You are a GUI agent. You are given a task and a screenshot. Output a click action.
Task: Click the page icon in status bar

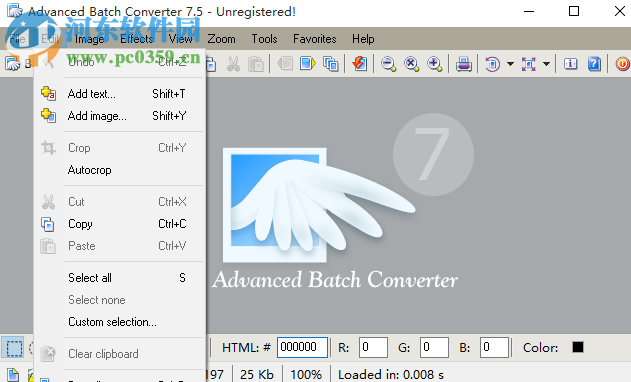13,375
